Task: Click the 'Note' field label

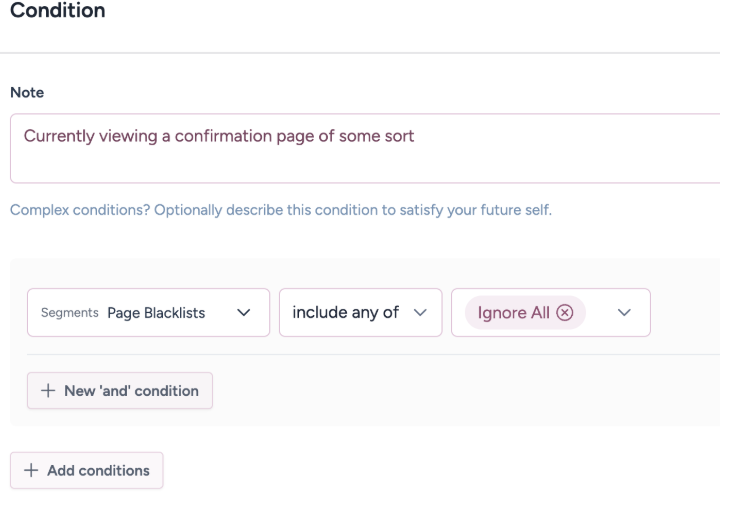Action: 25,92
